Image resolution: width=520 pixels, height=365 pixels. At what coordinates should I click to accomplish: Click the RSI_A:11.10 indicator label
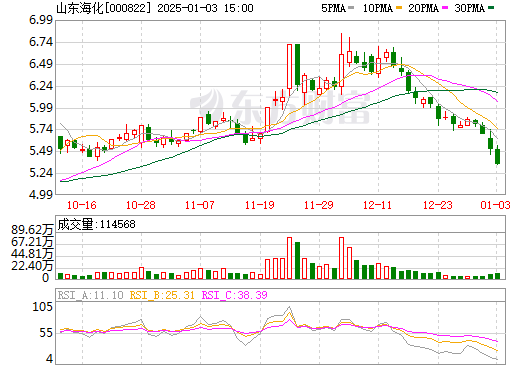[x=90, y=295]
